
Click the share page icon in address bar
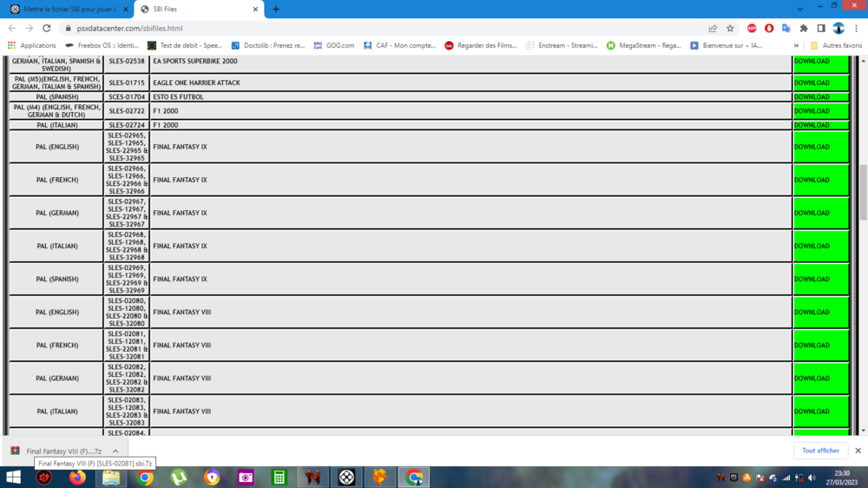coord(713,28)
